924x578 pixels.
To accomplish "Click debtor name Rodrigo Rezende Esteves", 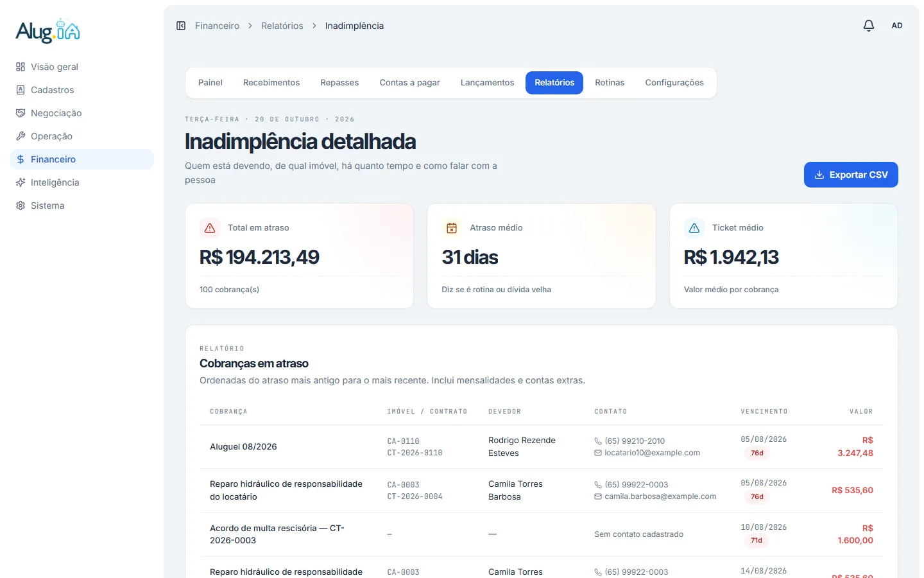I will (522, 447).
